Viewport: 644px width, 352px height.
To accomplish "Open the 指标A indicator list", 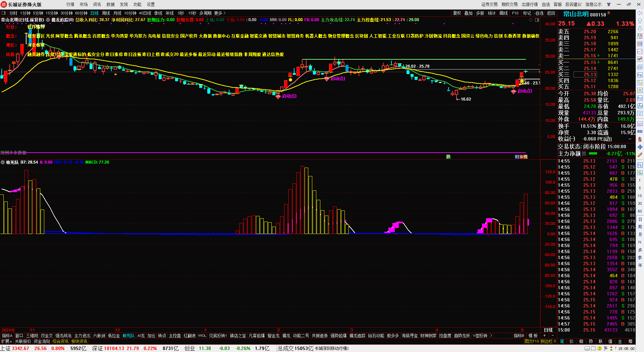I will click(x=7, y=336).
